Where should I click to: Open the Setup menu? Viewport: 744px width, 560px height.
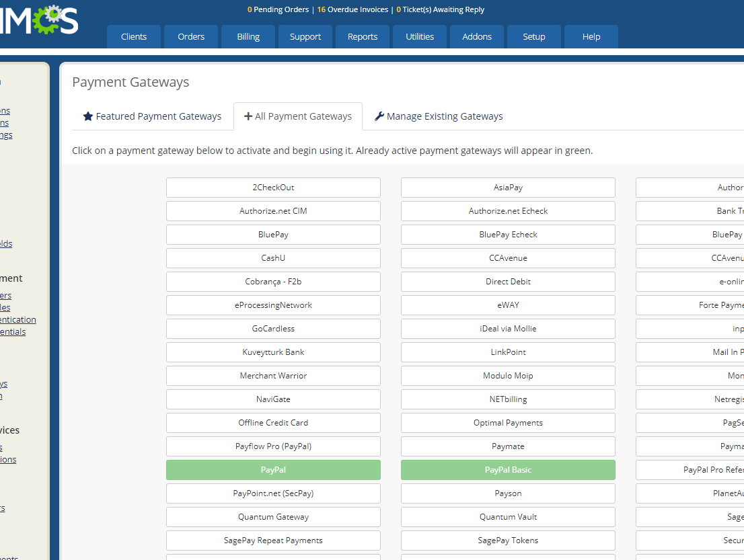(x=534, y=36)
